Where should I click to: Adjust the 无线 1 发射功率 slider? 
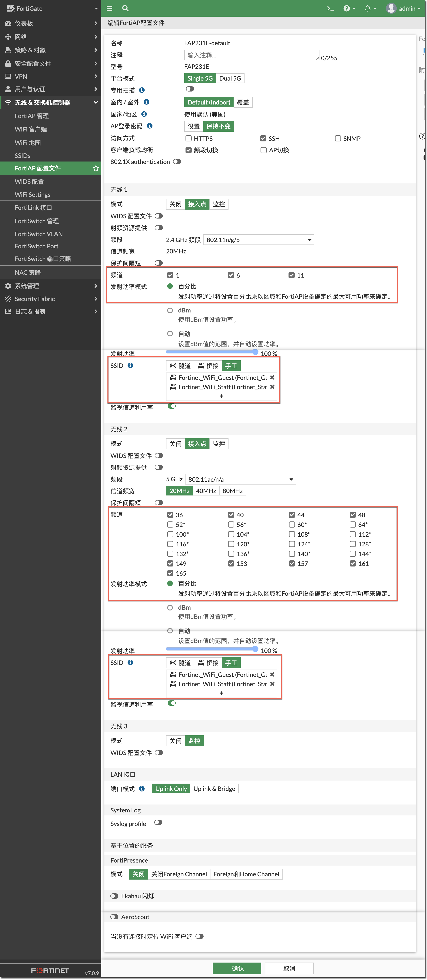[255, 352]
